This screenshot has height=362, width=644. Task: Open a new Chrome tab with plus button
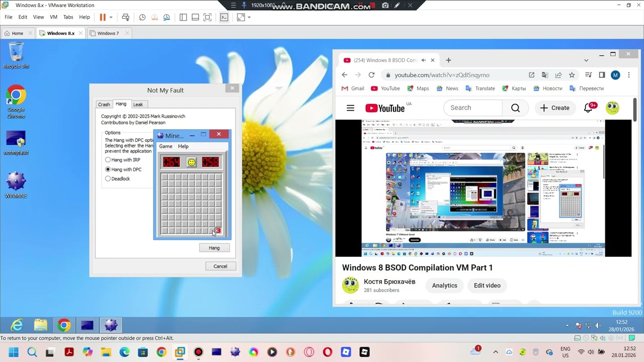448,60
